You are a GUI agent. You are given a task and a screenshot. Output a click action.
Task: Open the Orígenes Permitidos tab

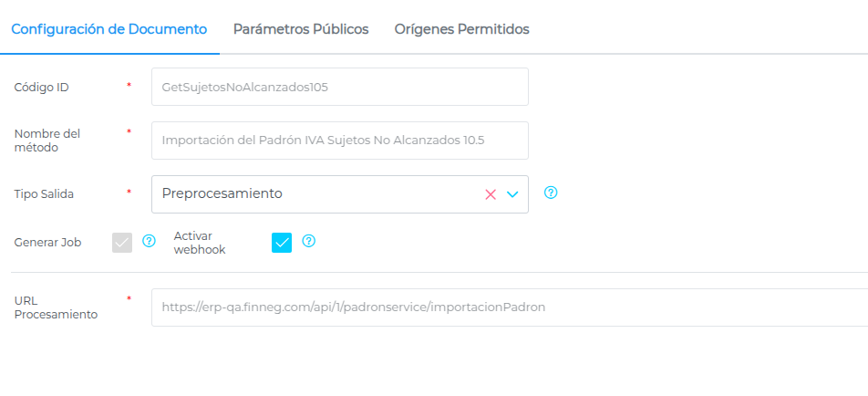(x=461, y=29)
